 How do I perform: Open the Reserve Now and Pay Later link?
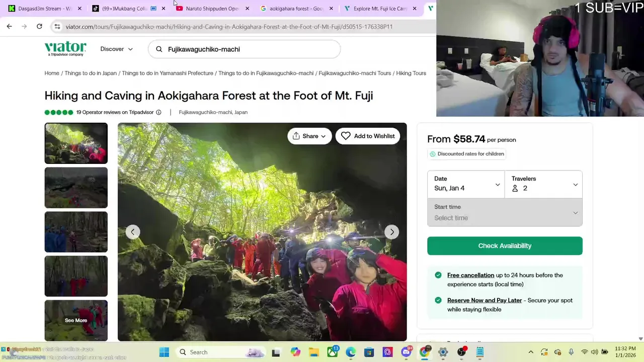[485, 300]
